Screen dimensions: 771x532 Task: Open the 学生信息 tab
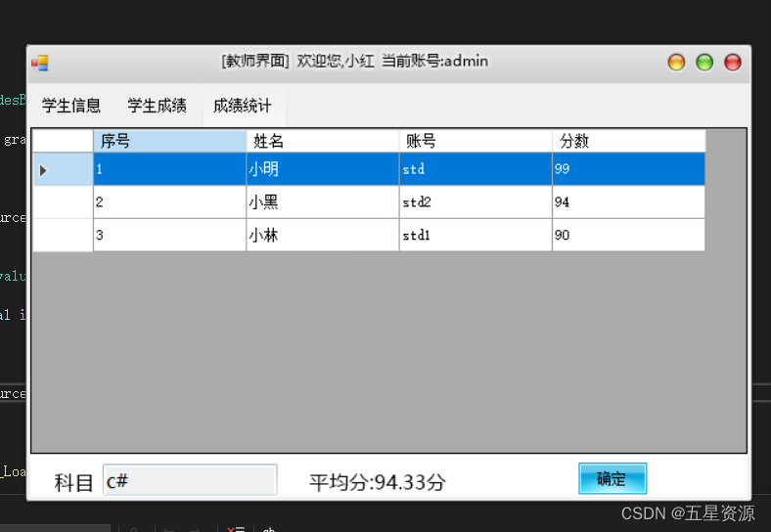[71, 106]
